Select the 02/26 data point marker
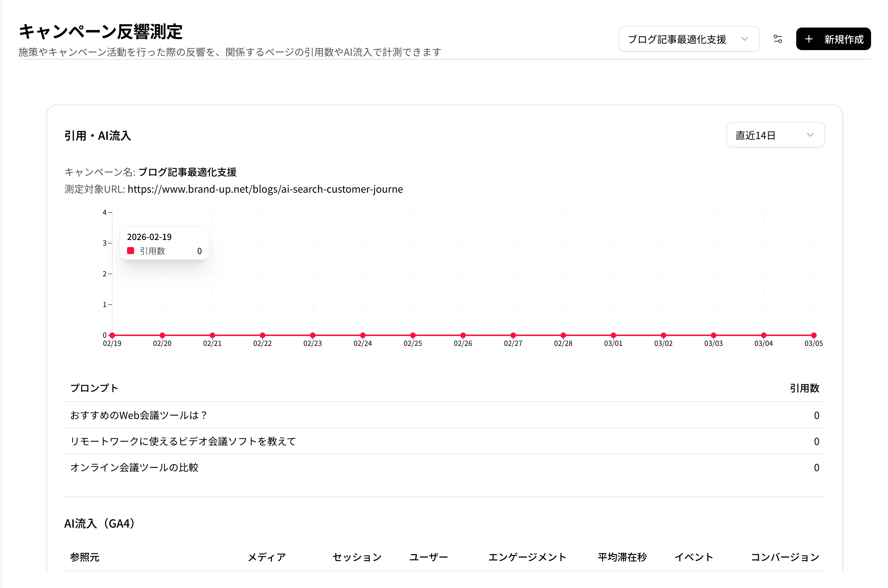 coord(463,335)
